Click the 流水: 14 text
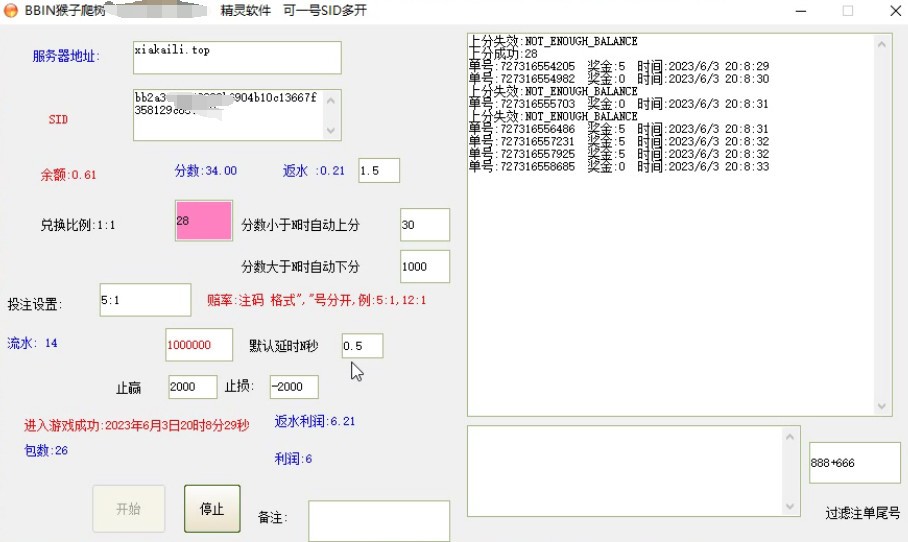This screenshot has width=908, height=542. [32, 343]
